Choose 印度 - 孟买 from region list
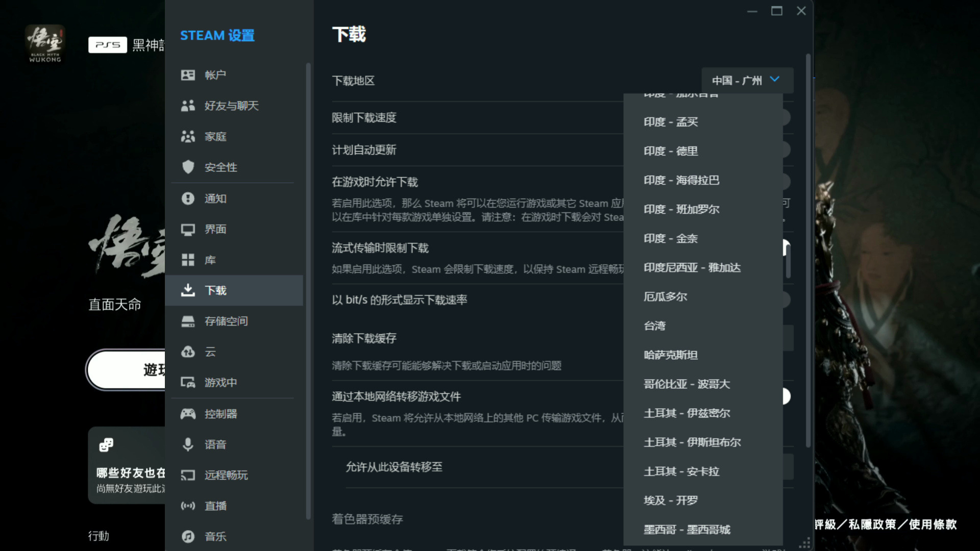Screen dimensions: 980x551 [703, 122]
